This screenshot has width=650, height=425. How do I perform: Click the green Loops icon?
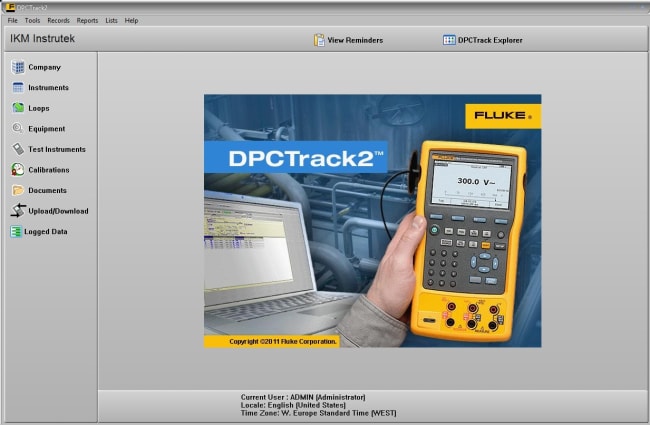coord(18,108)
